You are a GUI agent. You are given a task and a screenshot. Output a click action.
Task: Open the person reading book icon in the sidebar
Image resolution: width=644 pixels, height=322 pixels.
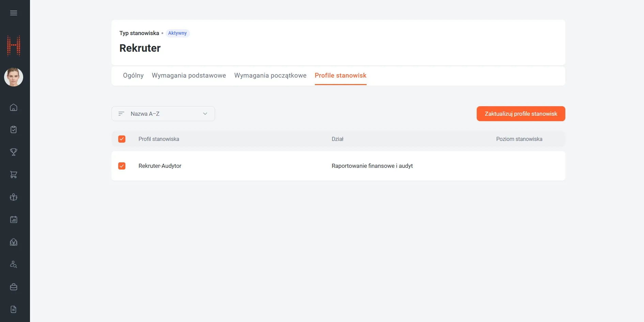(14, 197)
